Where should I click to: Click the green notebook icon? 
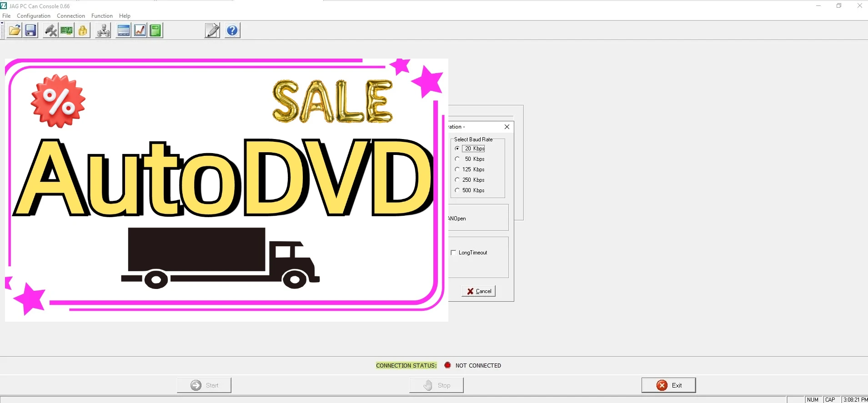156,30
